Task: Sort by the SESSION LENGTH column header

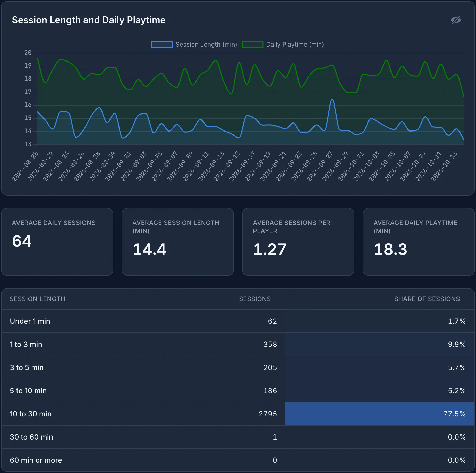Action: tap(38, 299)
